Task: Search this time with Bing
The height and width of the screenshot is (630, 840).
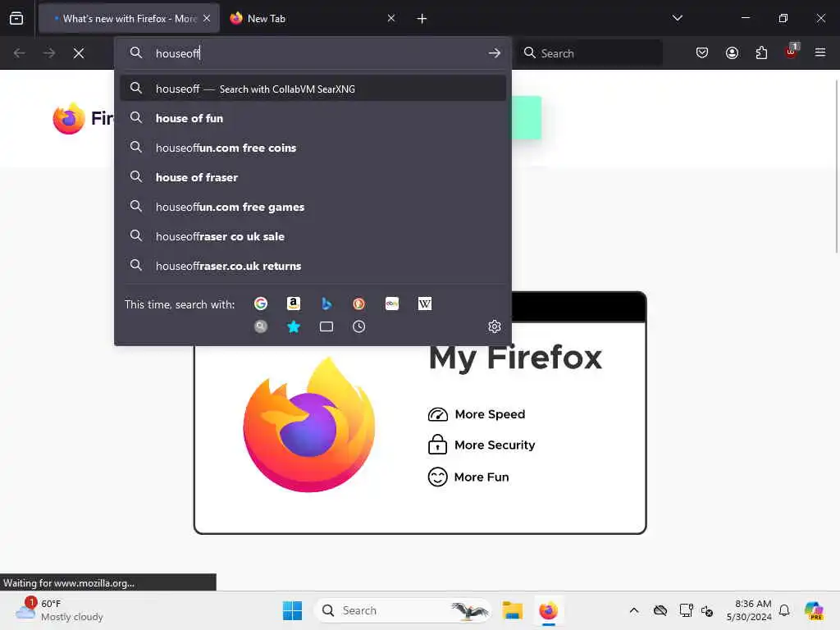Action: (326, 304)
